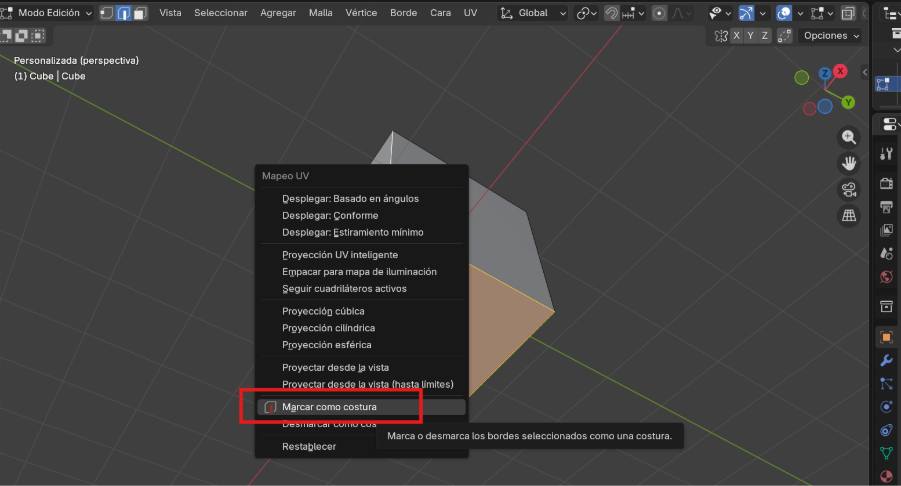Viewport: 901px width, 486px height.
Task: Click second selection mode (extend) icon
Action: pyautogui.click(x=21, y=36)
